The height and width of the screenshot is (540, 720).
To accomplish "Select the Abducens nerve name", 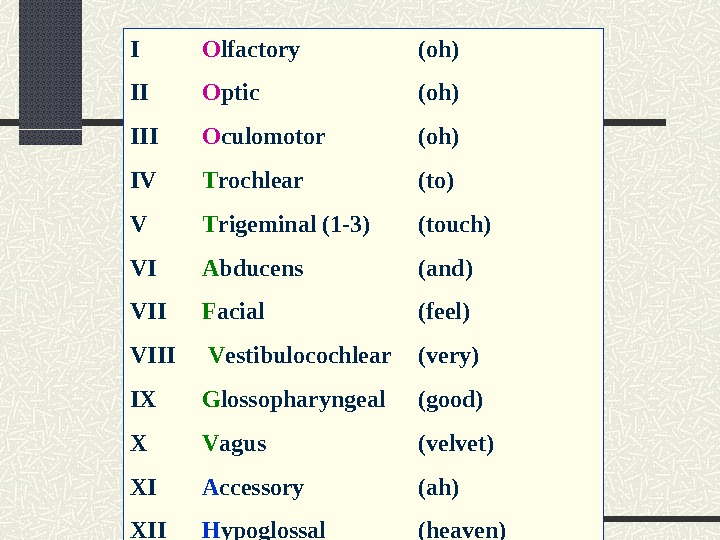I will 252,269.
